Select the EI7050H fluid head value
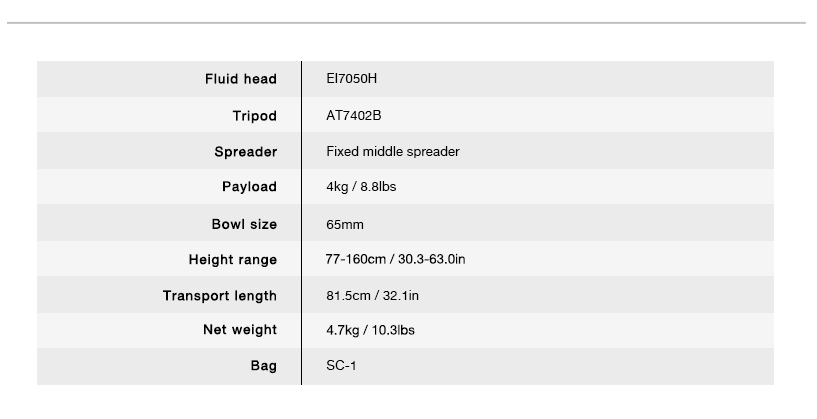Image resolution: width=817 pixels, height=419 pixels. [351, 79]
